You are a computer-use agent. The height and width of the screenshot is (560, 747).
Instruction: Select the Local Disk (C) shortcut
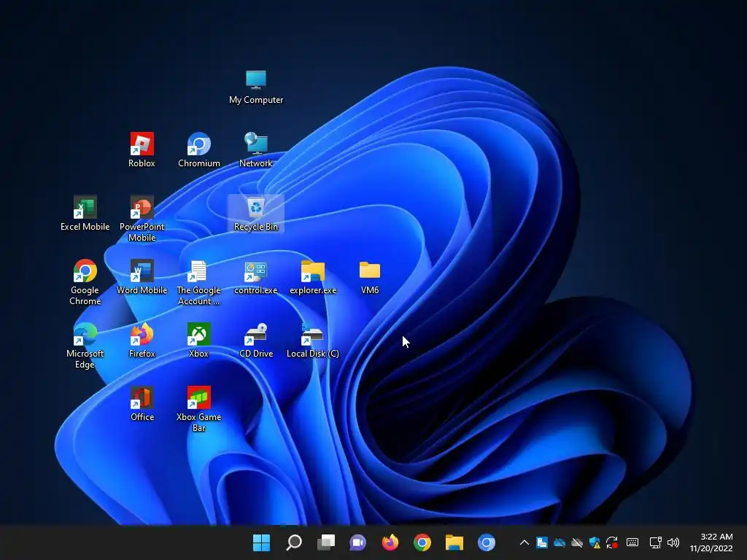point(313,341)
